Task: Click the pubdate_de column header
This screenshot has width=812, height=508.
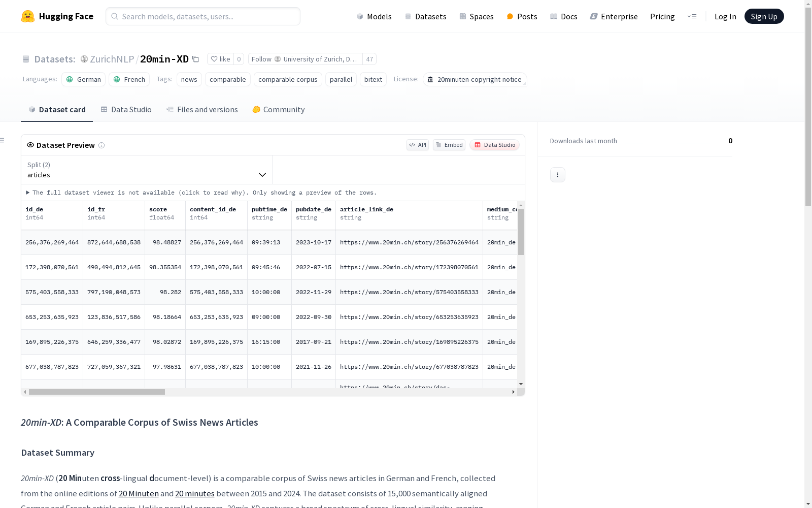Action: coord(314,215)
